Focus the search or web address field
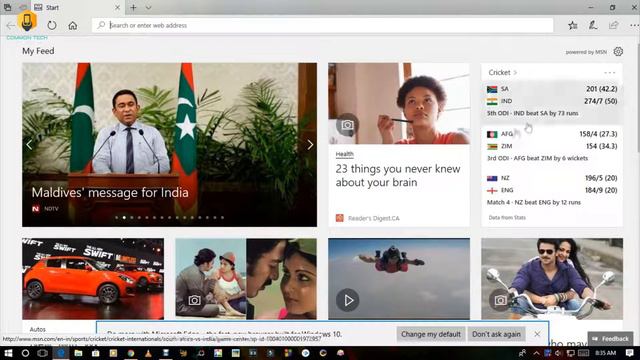This screenshot has height=360, width=640. (322, 25)
